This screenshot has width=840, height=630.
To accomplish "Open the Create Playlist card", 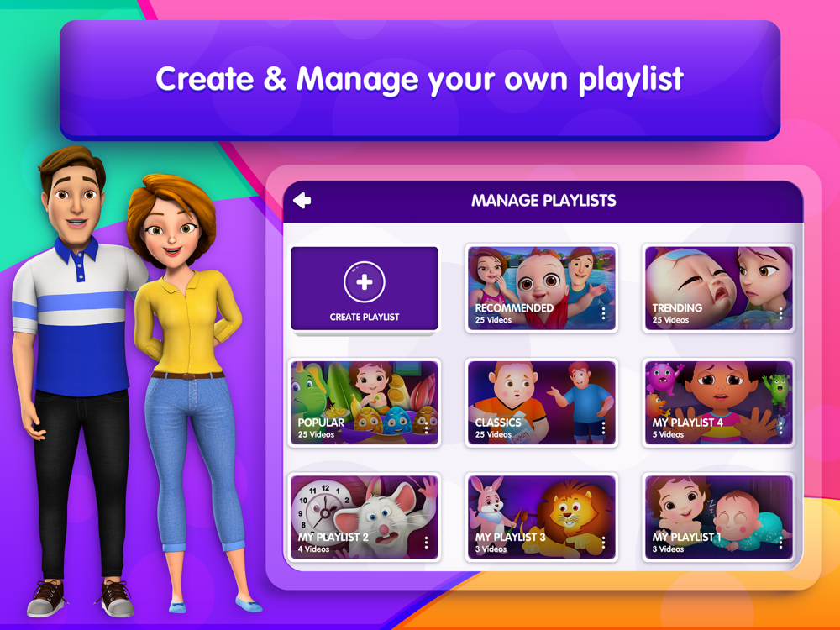I will (365, 288).
